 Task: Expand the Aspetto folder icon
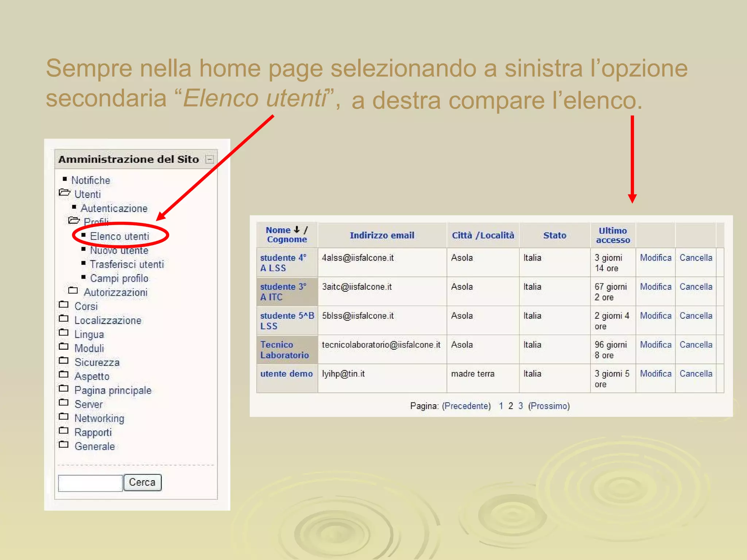[x=64, y=374]
